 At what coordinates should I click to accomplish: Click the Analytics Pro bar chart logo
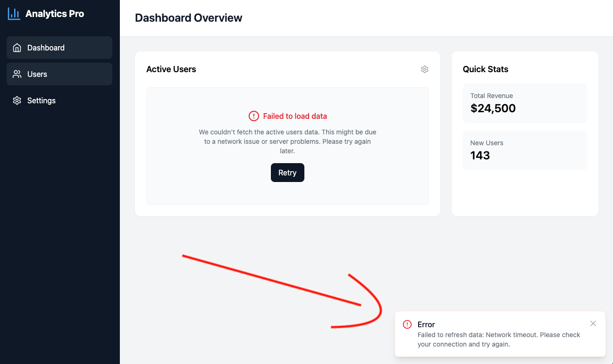(x=14, y=14)
